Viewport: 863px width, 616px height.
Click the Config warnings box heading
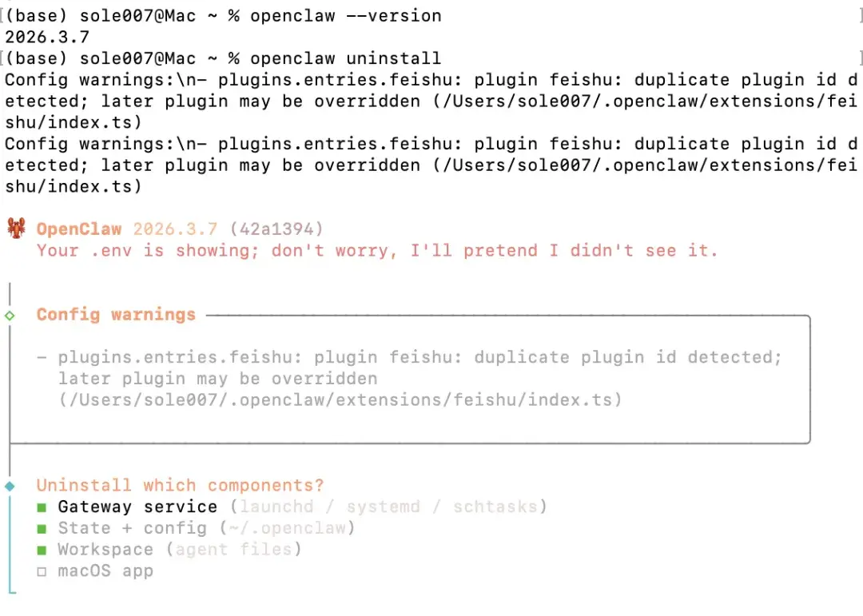point(116,315)
